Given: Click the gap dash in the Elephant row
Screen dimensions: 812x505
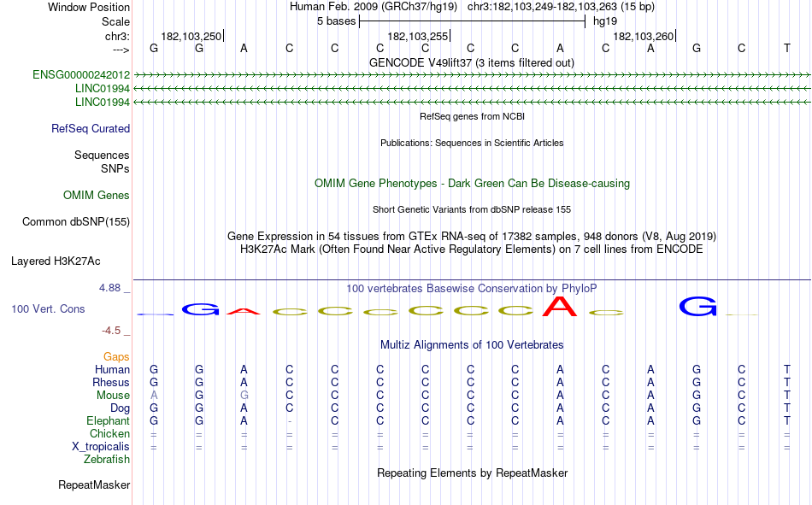Looking at the screenshot, I should [290, 421].
